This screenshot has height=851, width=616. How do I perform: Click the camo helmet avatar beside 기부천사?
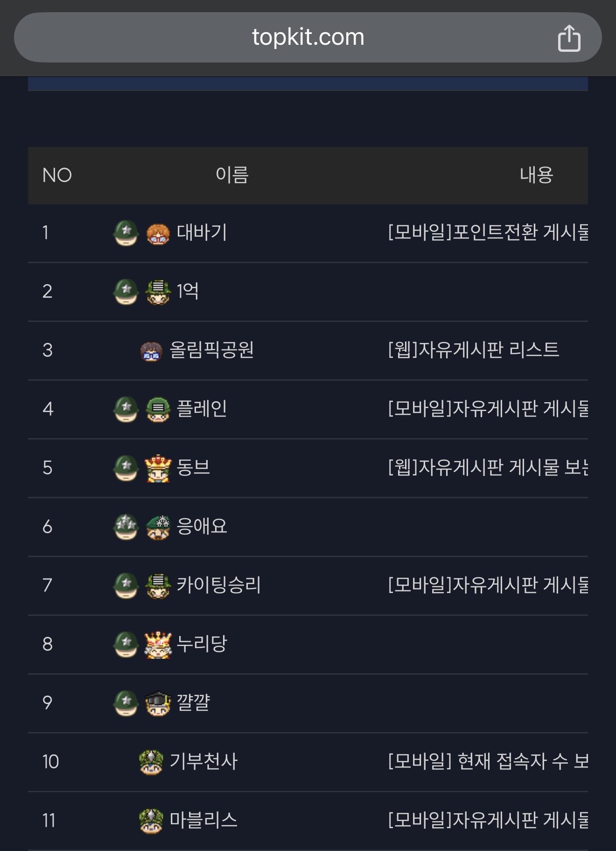151,762
